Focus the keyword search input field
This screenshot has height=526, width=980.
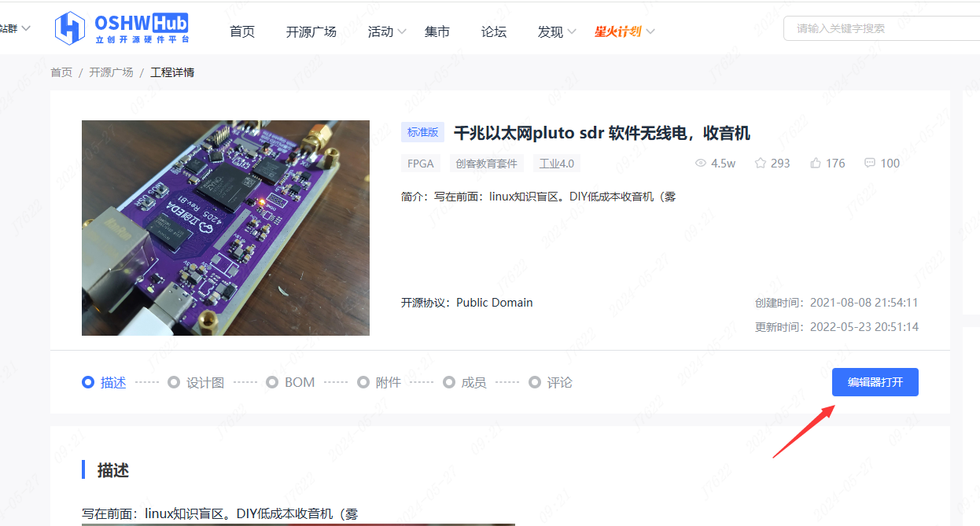coord(881,28)
